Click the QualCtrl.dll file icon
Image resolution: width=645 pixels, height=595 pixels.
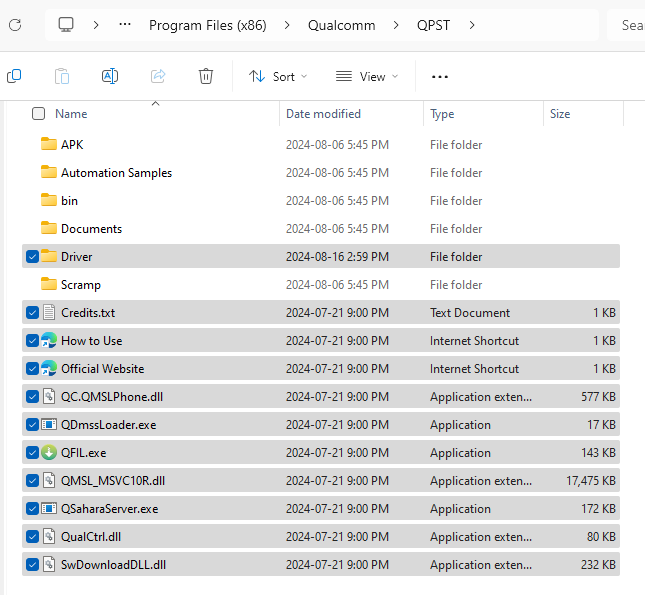(49, 536)
